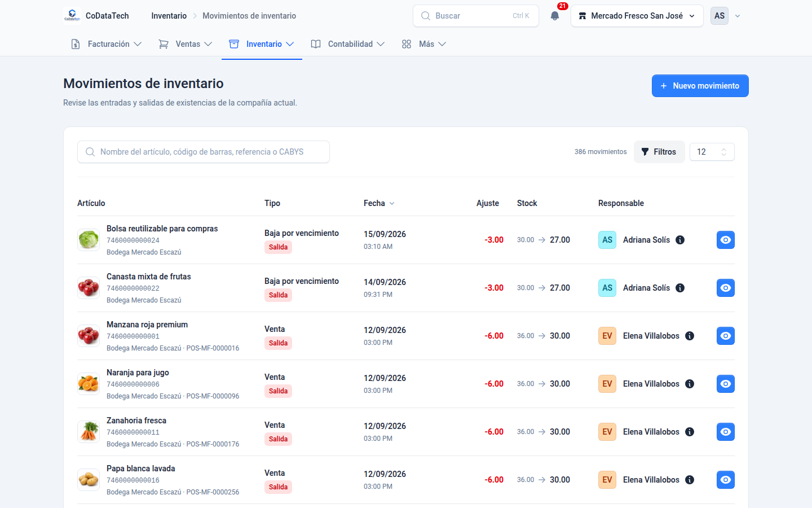812x508 pixels.
Task: Click the article name search field
Action: click(204, 152)
